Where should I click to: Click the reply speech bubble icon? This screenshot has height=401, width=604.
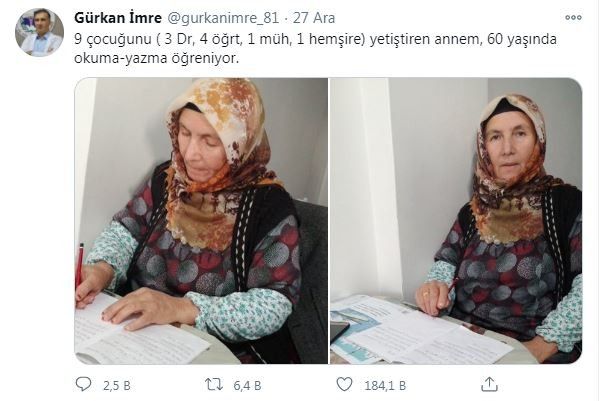83,384
